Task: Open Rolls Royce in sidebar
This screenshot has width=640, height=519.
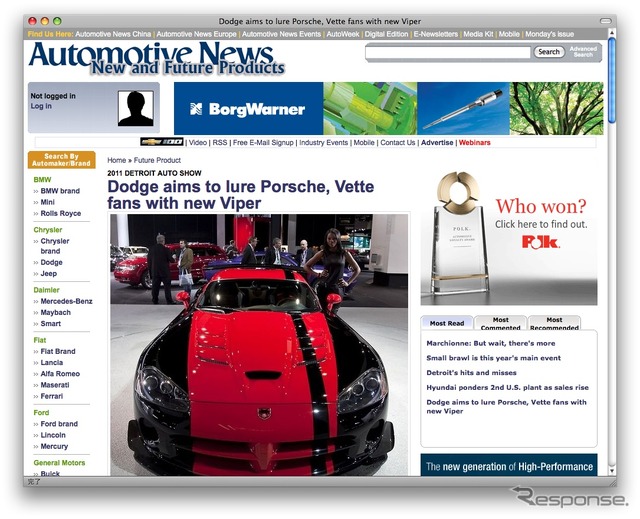Action: pos(60,213)
